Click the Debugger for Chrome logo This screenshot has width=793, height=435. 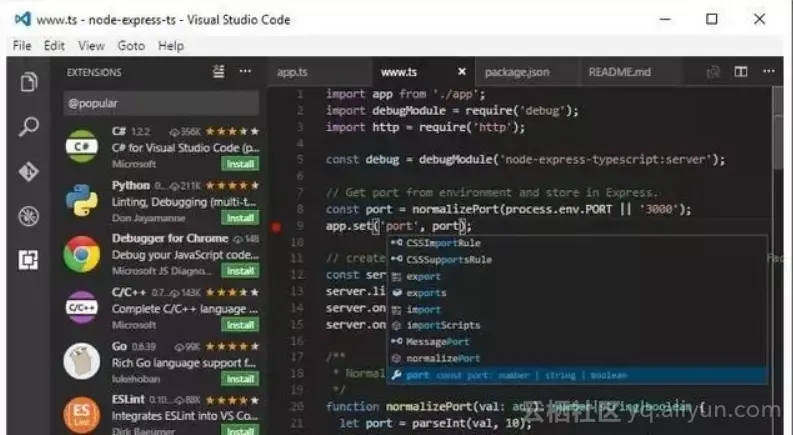click(82, 254)
